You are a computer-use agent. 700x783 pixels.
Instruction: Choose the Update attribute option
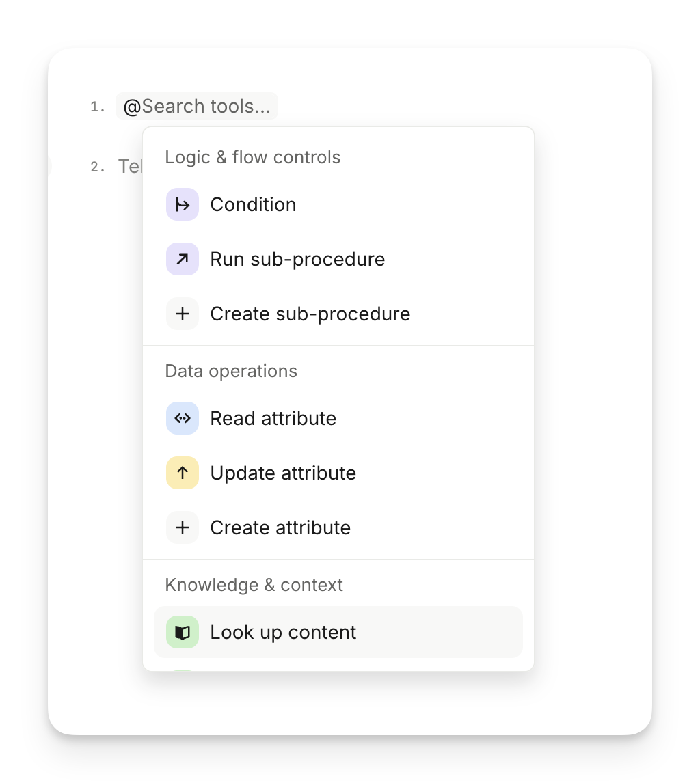pos(283,473)
